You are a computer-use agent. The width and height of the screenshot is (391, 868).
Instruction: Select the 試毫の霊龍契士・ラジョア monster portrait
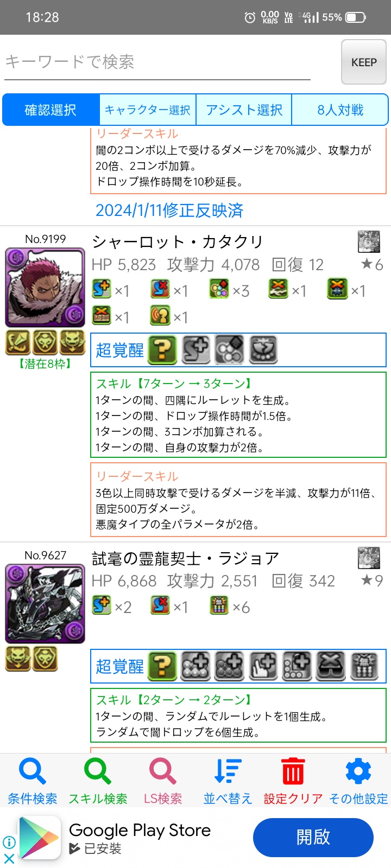pos(45,604)
